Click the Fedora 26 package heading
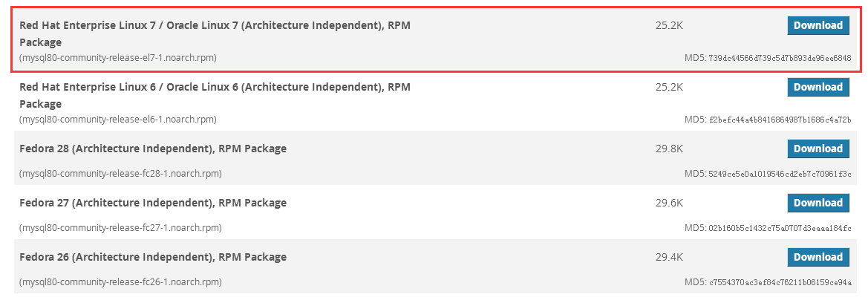Screen dimensions: 868x303 152,257
